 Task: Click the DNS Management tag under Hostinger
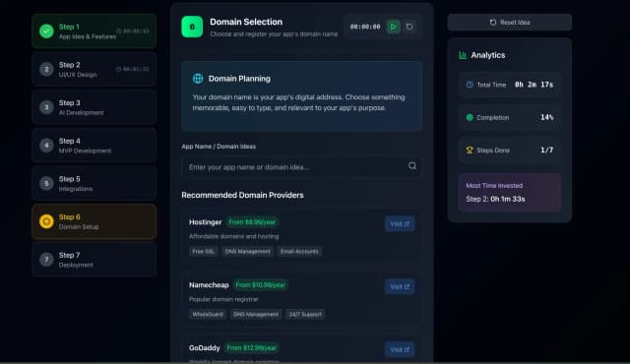click(x=247, y=252)
